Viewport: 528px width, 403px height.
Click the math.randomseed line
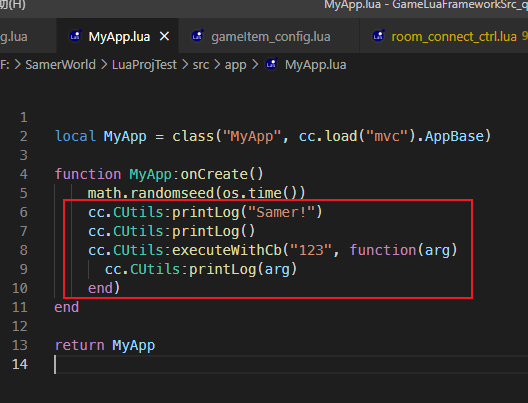(x=196, y=193)
